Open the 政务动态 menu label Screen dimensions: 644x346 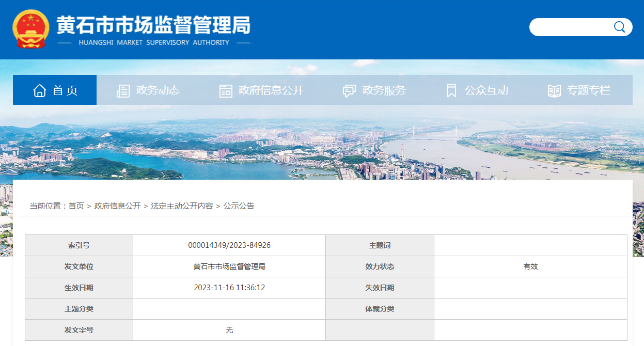click(158, 90)
